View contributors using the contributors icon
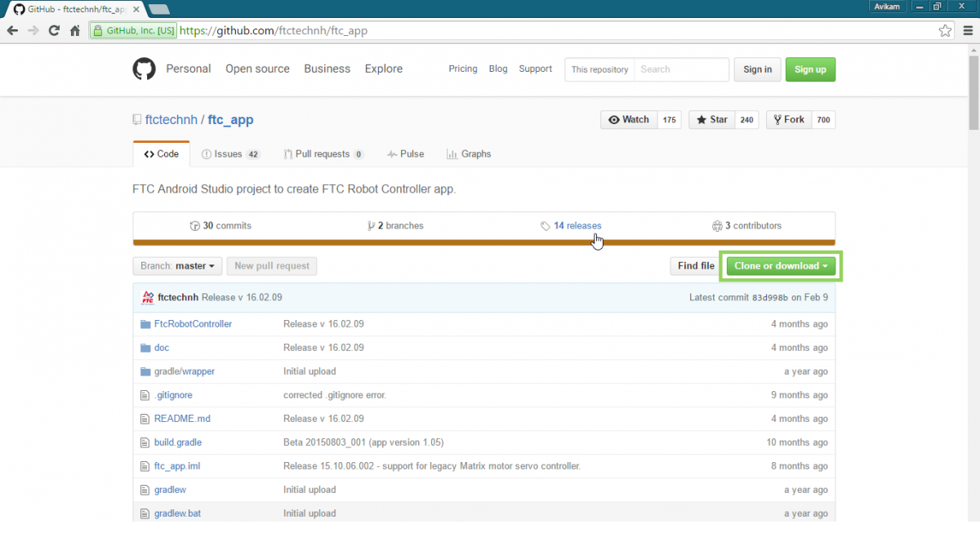This screenshot has height=551, width=980. click(x=717, y=226)
